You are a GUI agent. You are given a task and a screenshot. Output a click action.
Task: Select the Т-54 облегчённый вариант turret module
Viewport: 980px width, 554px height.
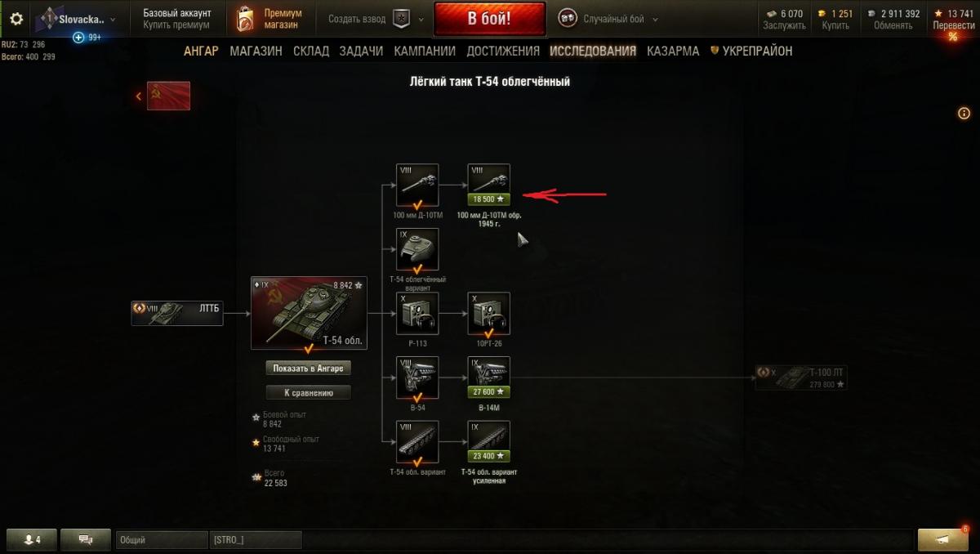417,249
